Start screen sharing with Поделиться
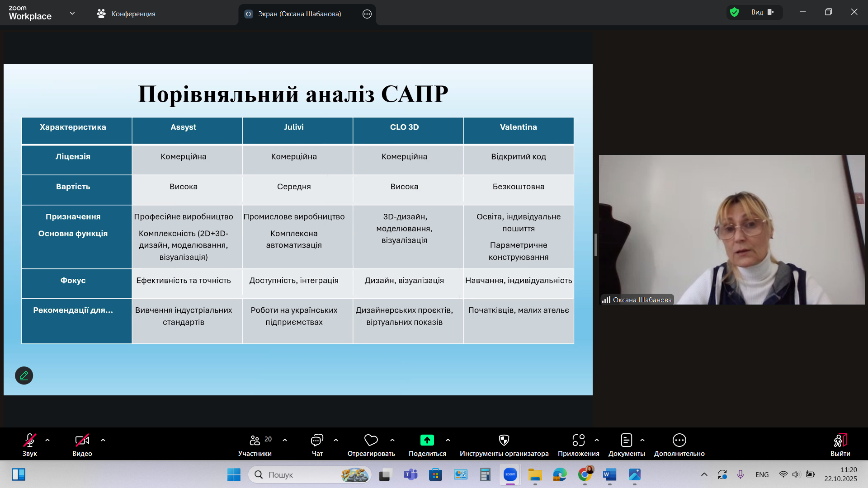Screen dimensions: 868x488 point(427,445)
